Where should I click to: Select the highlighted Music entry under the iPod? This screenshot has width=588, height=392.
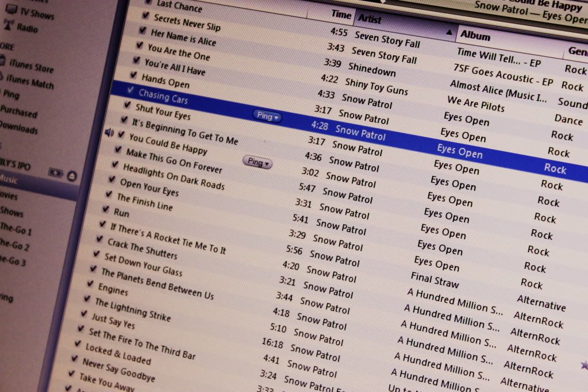pos(9,179)
